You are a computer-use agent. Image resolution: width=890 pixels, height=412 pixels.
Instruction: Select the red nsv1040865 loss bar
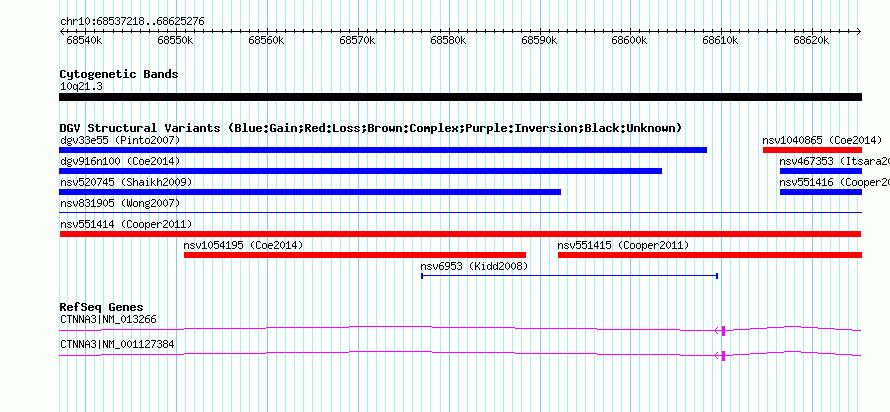coord(812,150)
